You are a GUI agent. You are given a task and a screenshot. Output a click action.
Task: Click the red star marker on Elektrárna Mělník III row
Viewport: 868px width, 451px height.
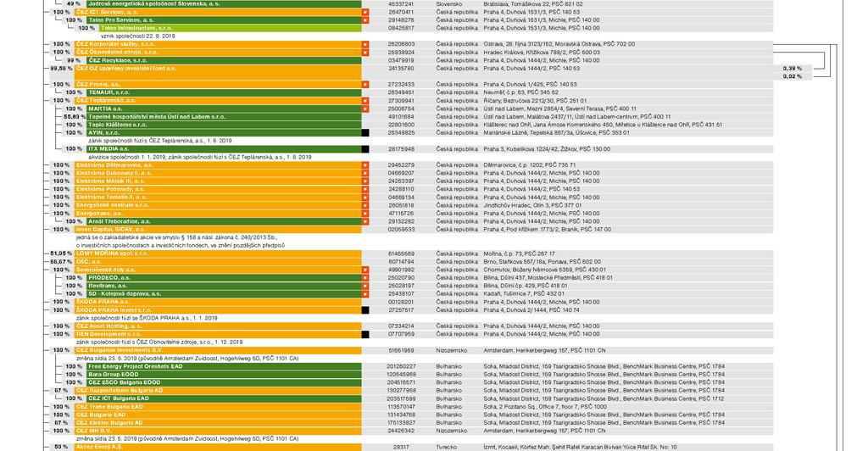364,181
